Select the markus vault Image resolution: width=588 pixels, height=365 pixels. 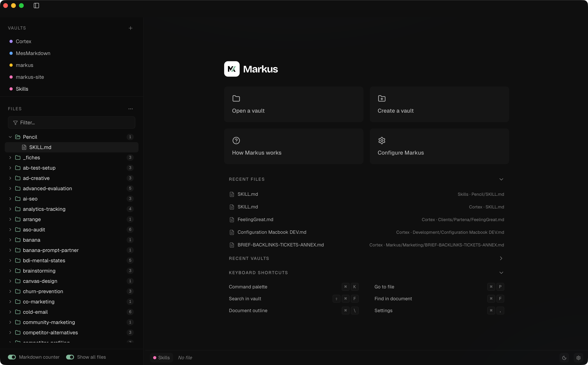tap(72, 65)
